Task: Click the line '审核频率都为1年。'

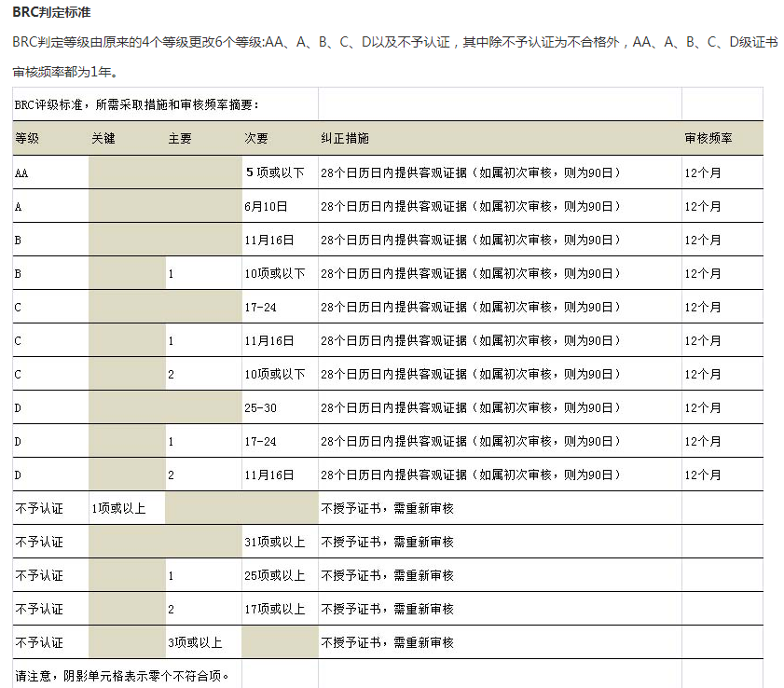Action: click(65, 72)
